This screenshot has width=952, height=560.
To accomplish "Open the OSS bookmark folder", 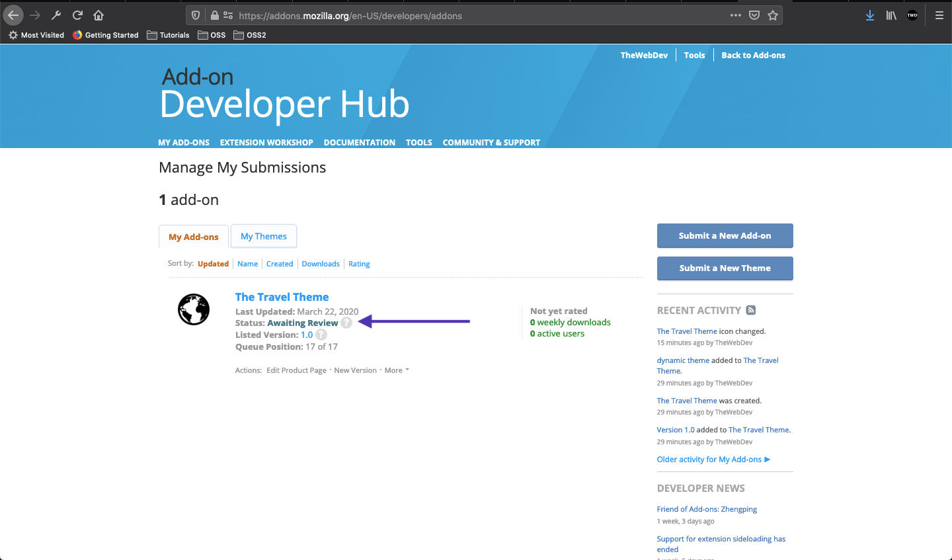I will pos(212,35).
